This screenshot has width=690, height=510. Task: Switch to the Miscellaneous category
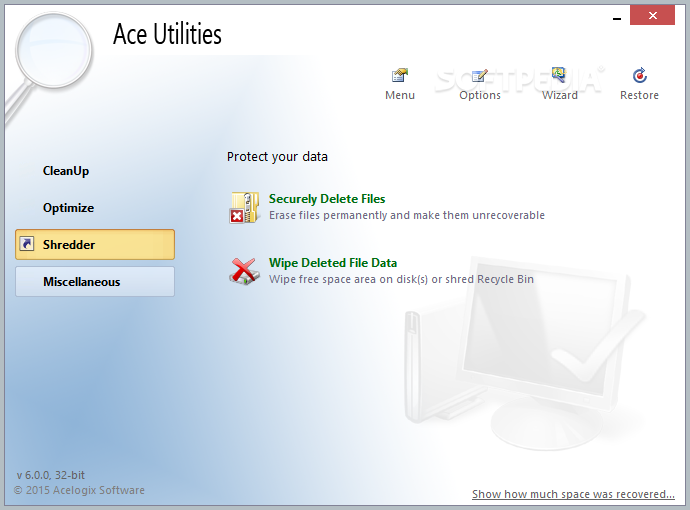pyautogui.click(x=95, y=281)
